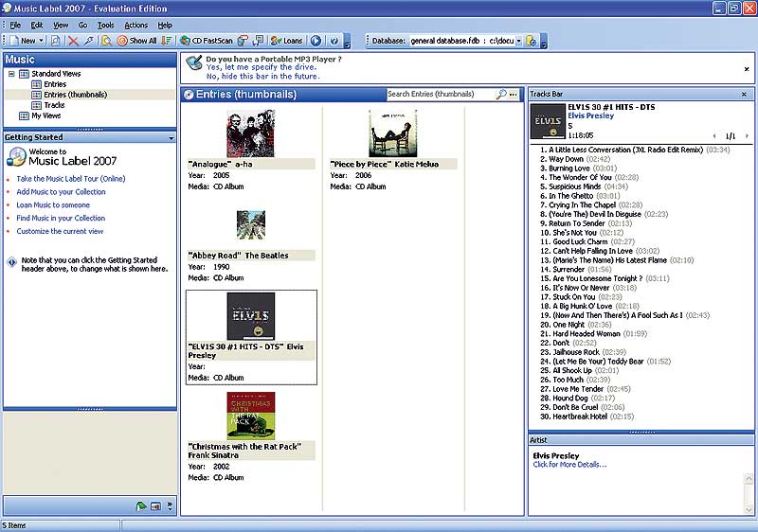Open the Help menu
758x532 pixels.
click(165, 26)
